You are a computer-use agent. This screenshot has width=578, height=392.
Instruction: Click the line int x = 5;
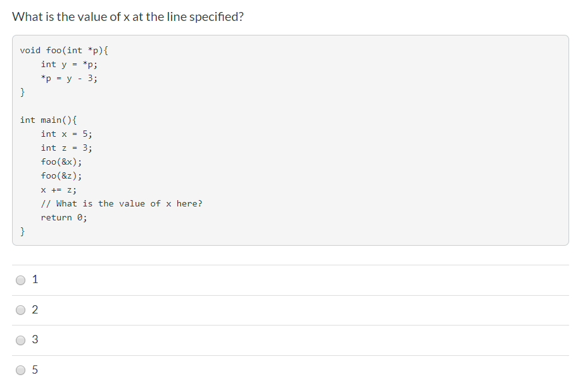(x=66, y=134)
